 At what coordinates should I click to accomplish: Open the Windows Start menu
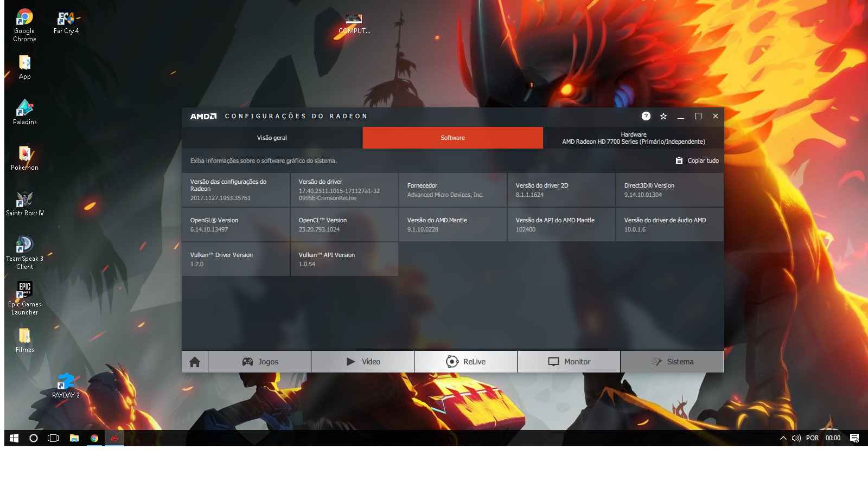tap(14, 438)
